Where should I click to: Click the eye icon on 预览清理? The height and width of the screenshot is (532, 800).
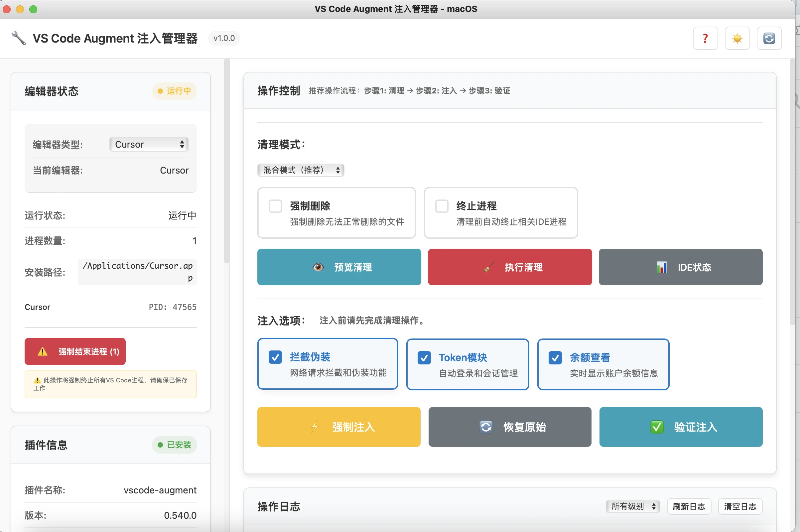(318, 267)
